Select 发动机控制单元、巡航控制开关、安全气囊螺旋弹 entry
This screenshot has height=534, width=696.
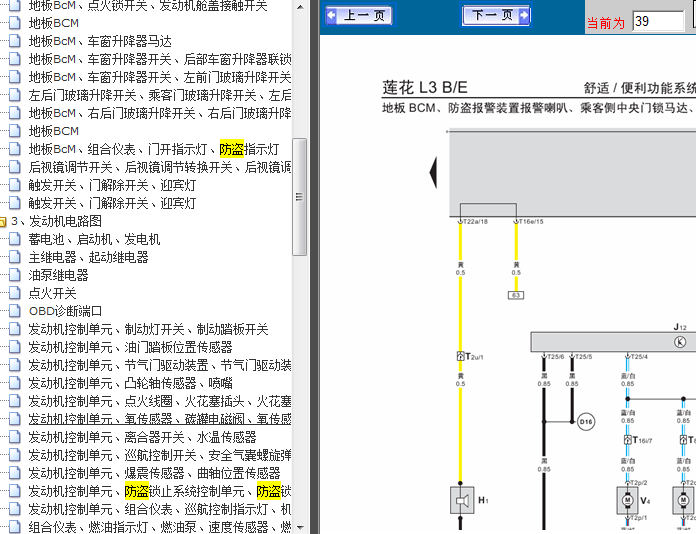click(x=160, y=455)
